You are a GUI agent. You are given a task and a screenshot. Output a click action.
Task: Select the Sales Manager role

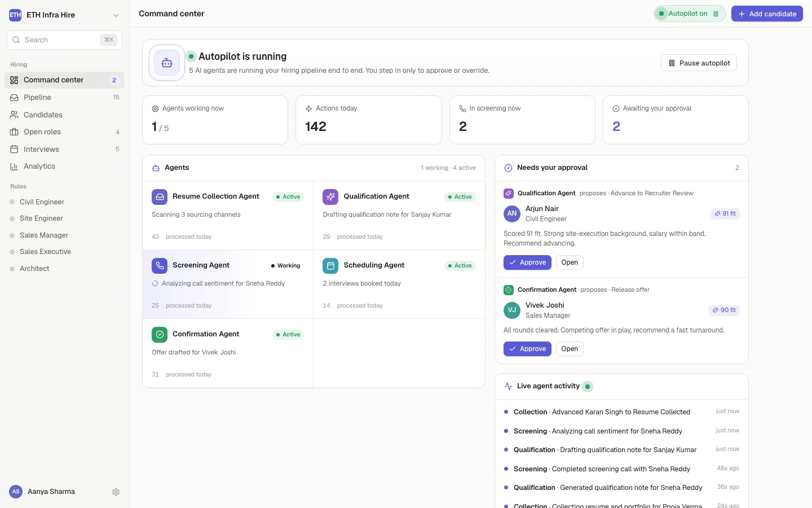(x=64, y=235)
